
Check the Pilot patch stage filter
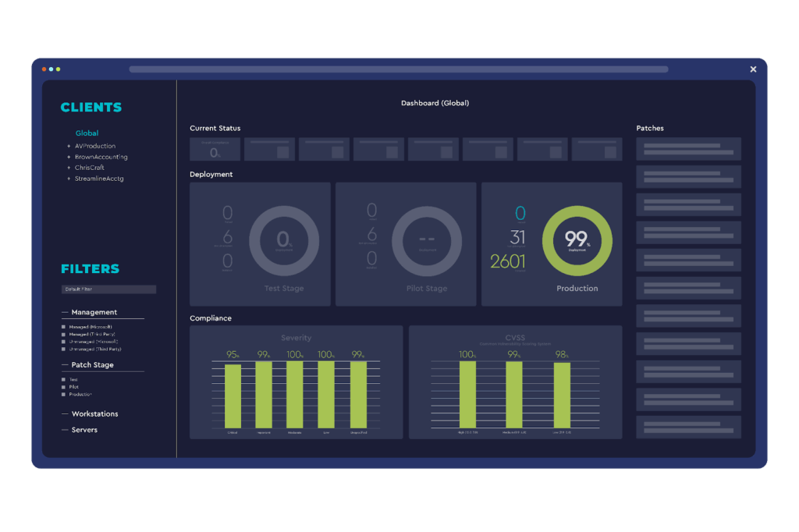[x=64, y=387]
